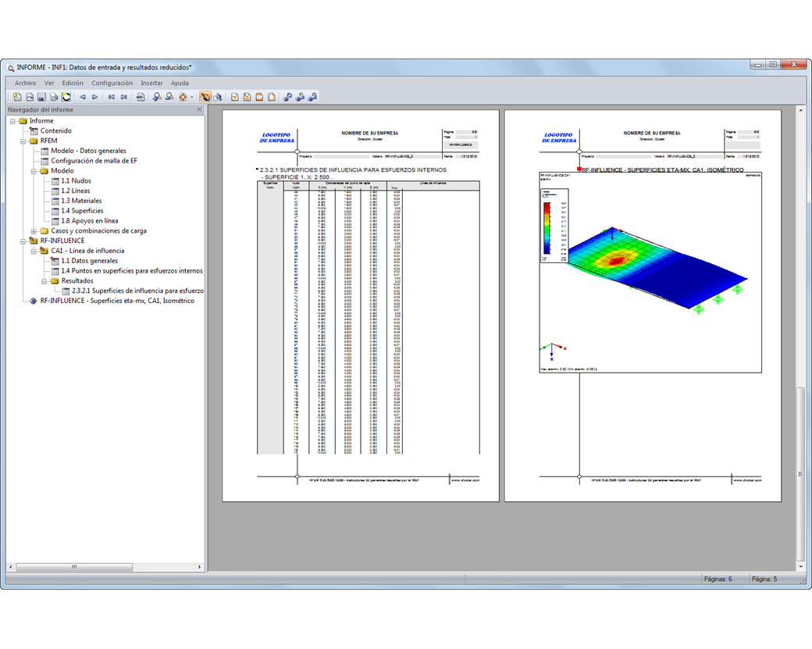Screen dimensions: 812x649
Task: Open the Ver menu
Action: tap(49, 83)
